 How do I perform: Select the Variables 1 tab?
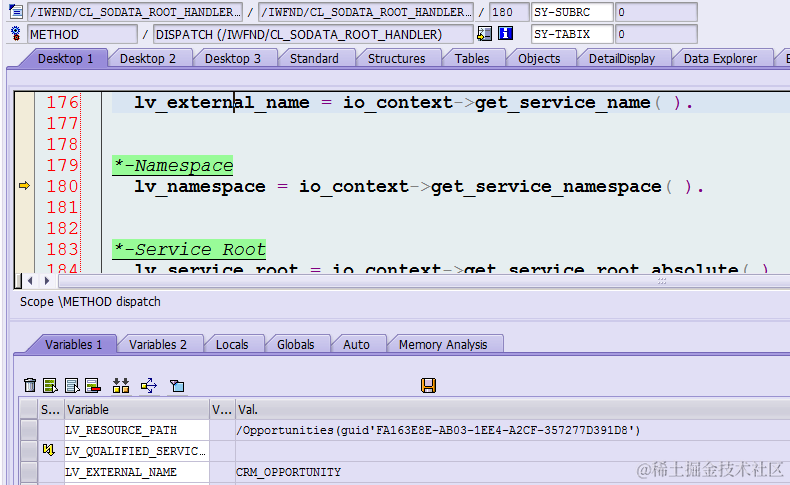74,344
